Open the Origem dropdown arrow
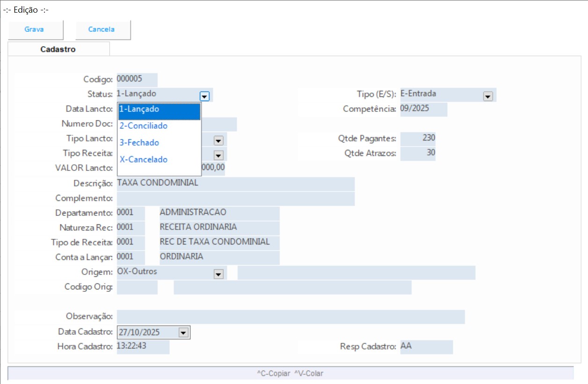Screen dimensions: 588x384 point(218,274)
